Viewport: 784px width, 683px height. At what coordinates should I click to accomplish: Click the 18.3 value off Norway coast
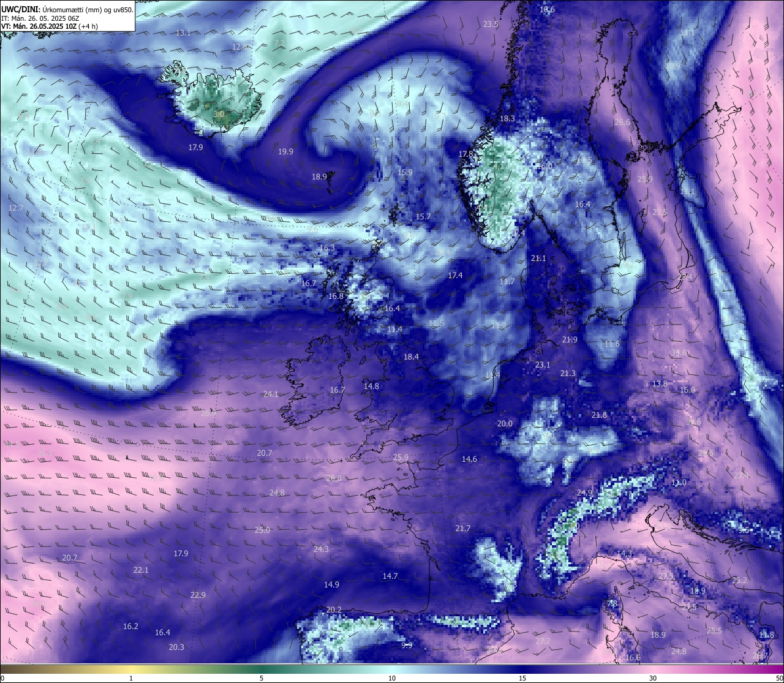coord(507,118)
